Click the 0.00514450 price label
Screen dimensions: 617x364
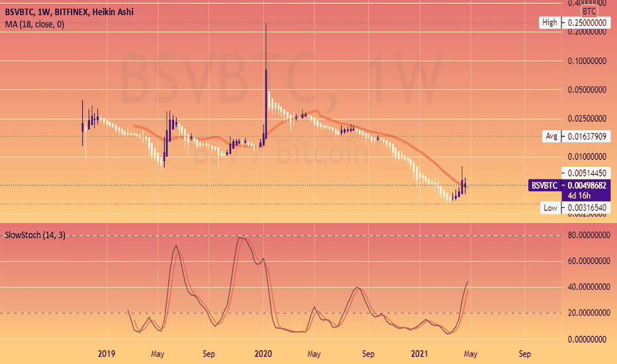(x=587, y=173)
